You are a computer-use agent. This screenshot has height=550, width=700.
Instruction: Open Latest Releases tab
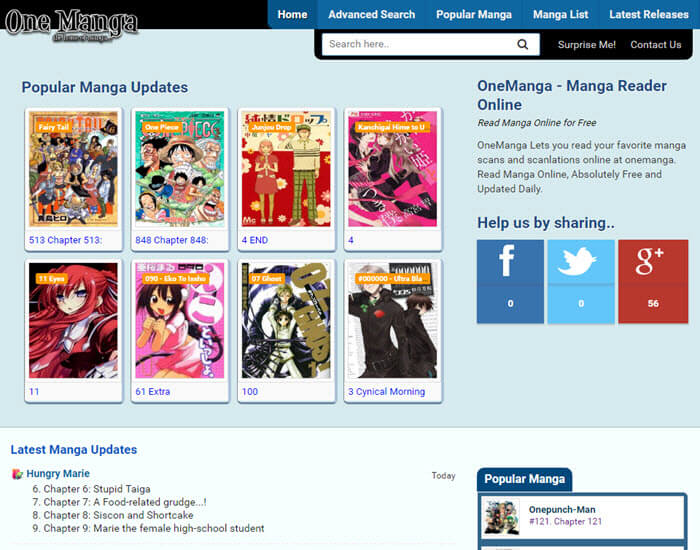click(649, 14)
